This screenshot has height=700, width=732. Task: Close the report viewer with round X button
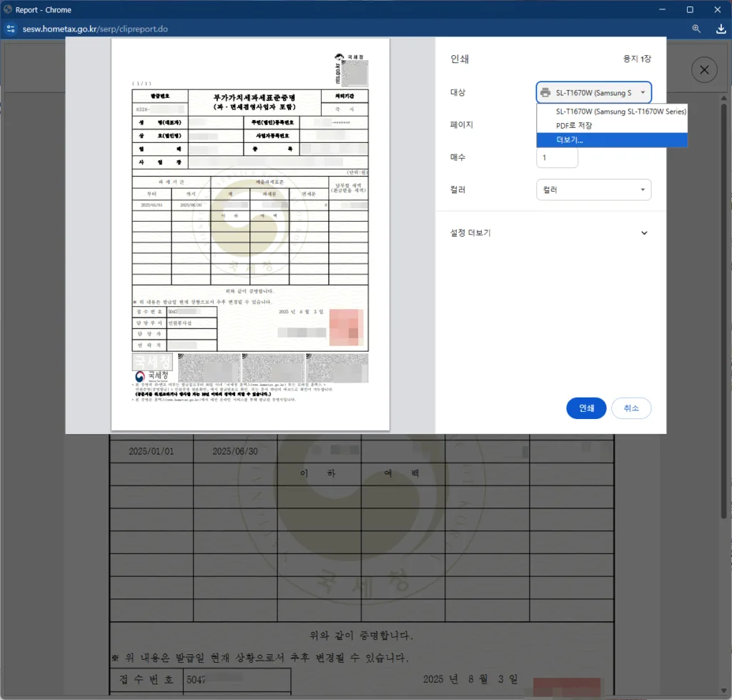click(x=704, y=70)
